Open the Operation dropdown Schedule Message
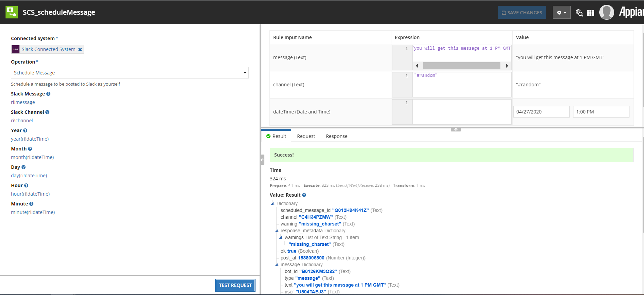This screenshot has height=295, width=644. 130,73
